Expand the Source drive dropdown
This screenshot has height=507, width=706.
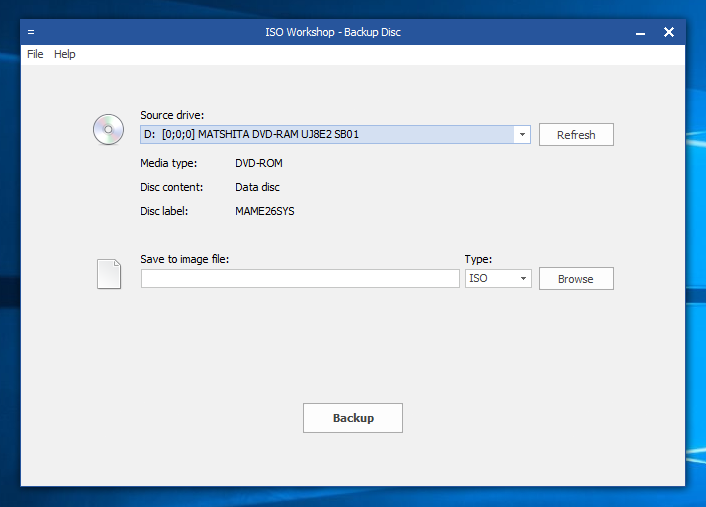(x=522, y=135)
